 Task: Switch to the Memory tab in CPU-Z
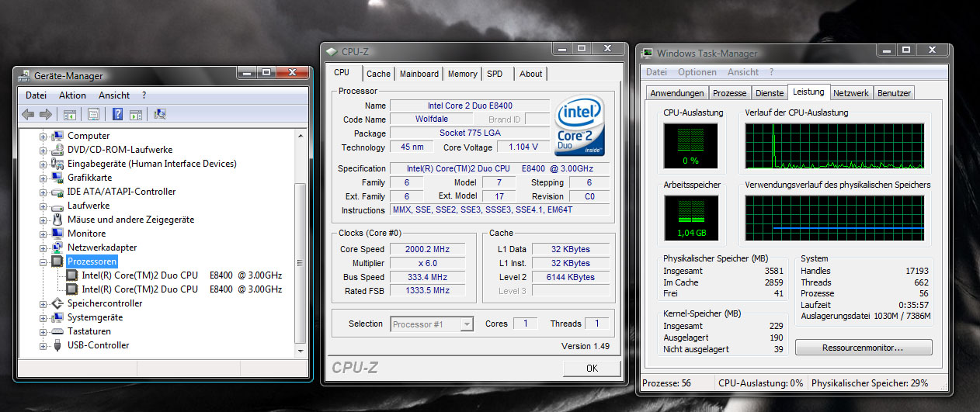click(463, 74)
